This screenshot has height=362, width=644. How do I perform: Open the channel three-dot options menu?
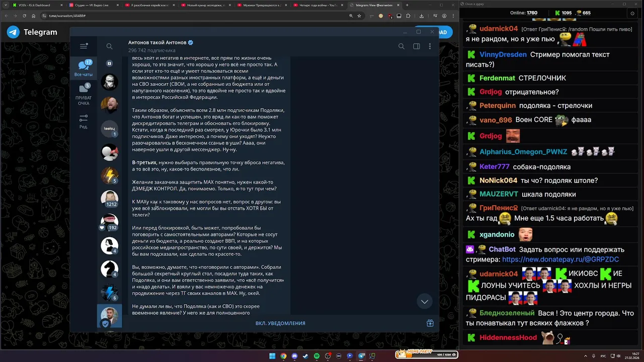[x=430, y=46]
